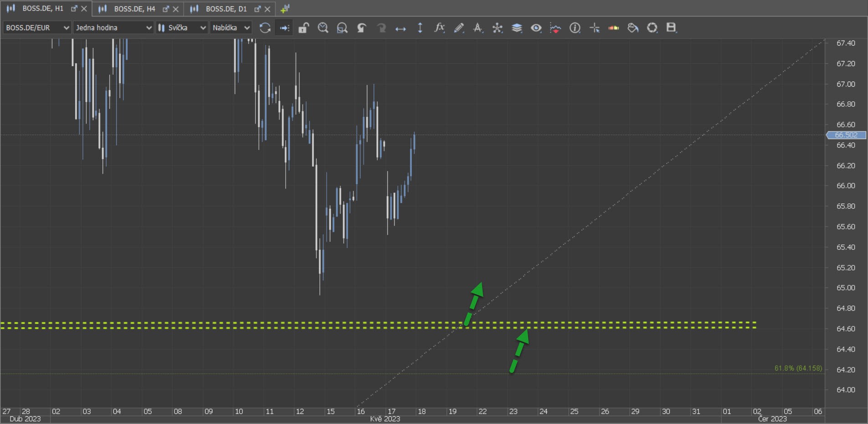Toggle chart auto-shift to latest candle
The width and height of the screenshot is (868, 424).
[x=284, y=28]
